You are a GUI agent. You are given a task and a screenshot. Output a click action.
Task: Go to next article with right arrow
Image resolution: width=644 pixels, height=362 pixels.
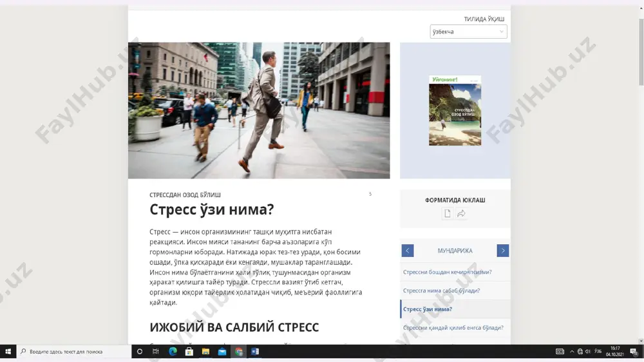click(x=503, y=251)
